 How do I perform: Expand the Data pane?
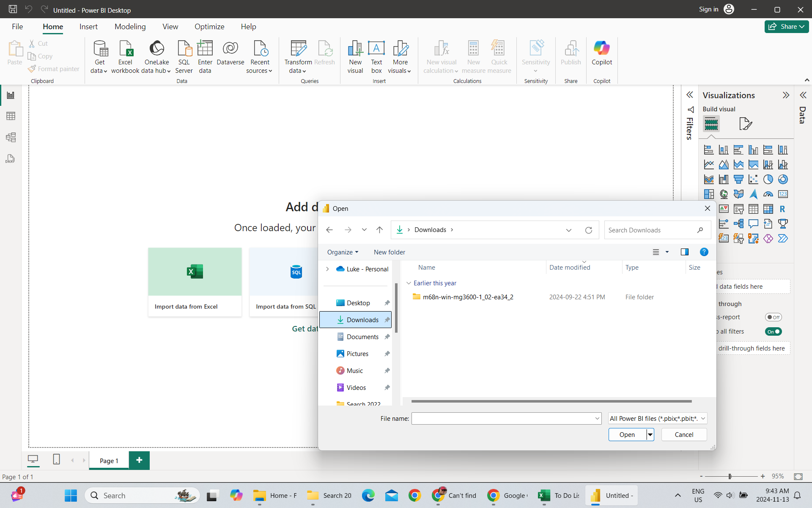803,95
